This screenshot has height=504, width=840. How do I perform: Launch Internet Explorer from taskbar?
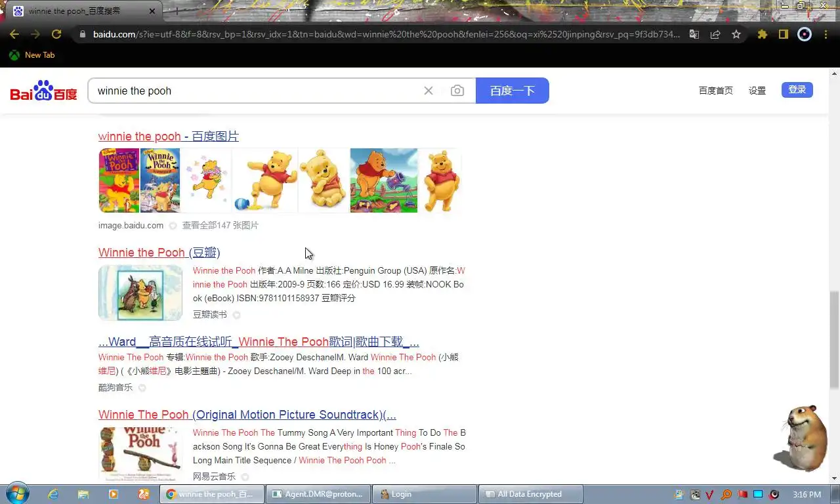53,494
